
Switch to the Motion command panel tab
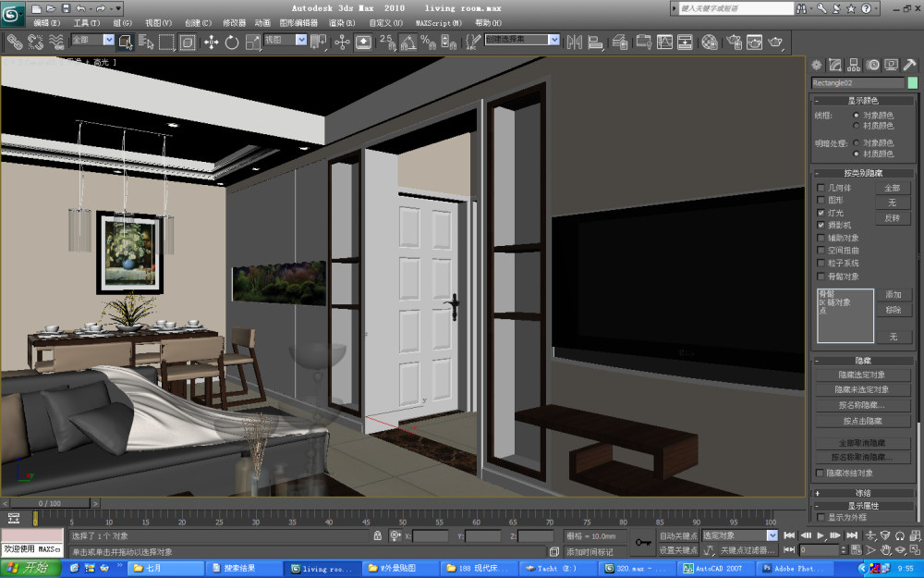873,65
